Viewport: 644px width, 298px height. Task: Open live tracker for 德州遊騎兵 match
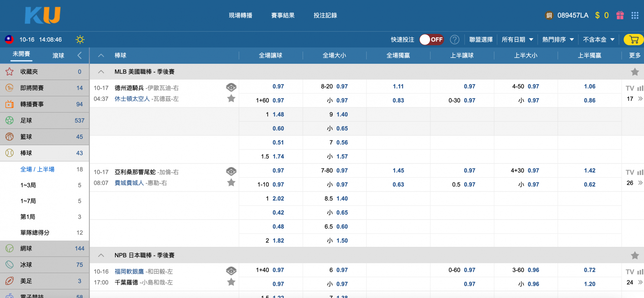pos(231,87)
